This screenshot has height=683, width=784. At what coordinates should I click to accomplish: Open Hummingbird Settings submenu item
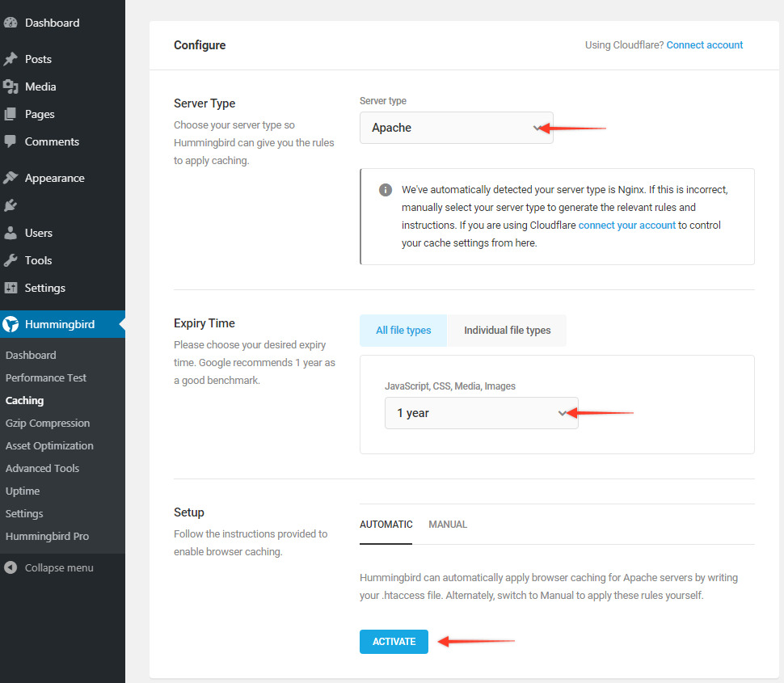pyautogui.click(x=24, y=513)
